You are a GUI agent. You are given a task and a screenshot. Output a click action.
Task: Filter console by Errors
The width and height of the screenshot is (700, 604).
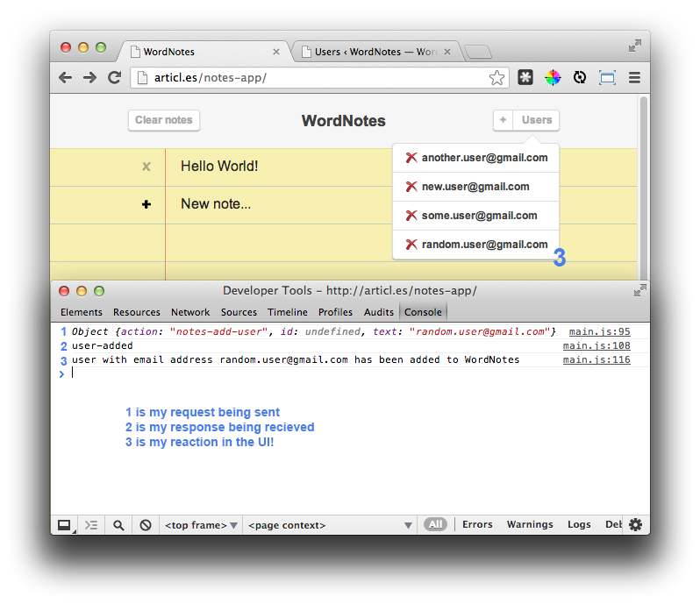tap(477, 524)
